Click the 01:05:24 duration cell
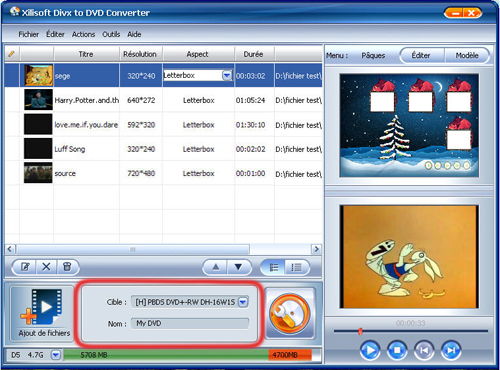500x370 pixels. tap(250, 100)
